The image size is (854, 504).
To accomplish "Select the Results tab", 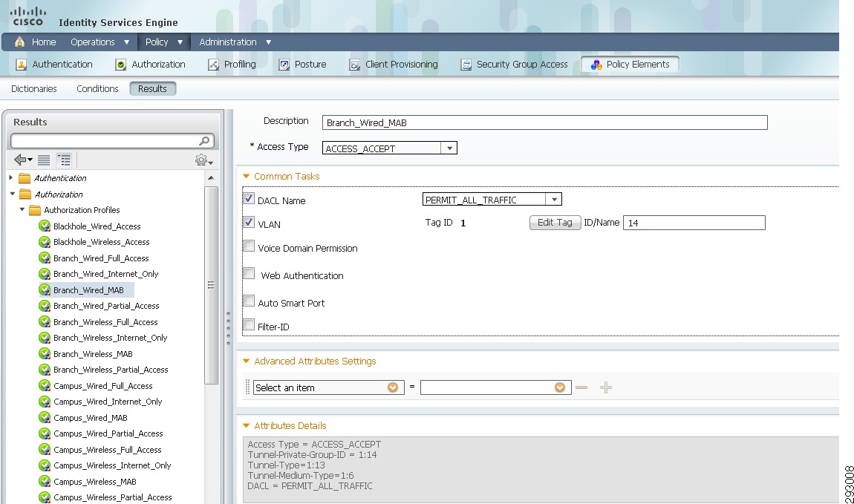I will tap(152, 89).
